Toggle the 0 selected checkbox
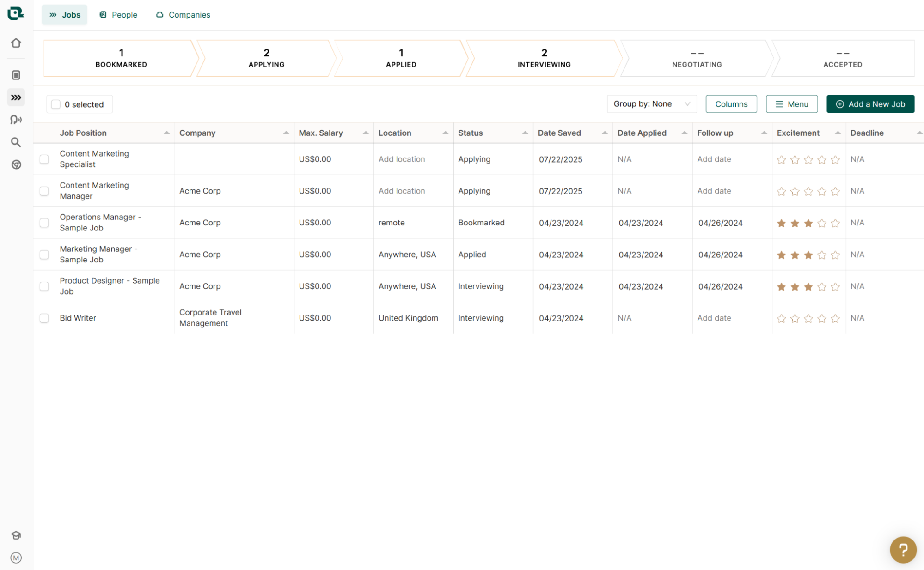Image resolution: width=924 pixels, height=570 pixels. pyautogui.click(x=55, y=104)
